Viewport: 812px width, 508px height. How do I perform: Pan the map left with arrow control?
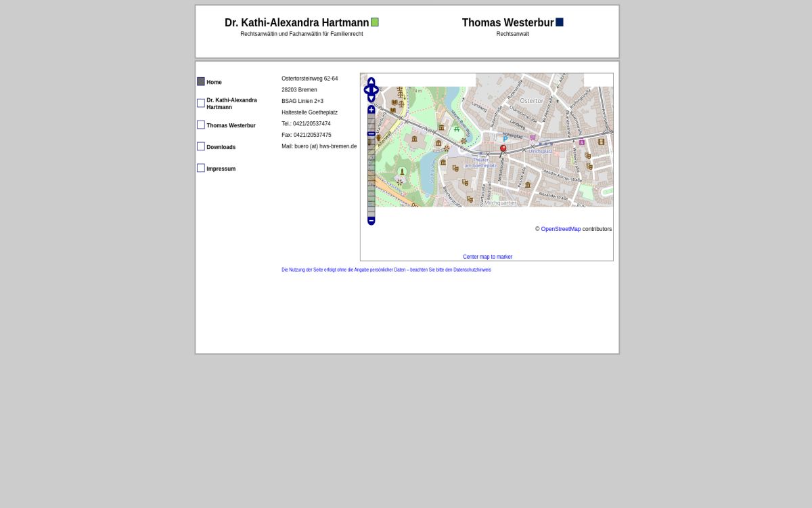(x=367, y=90)
